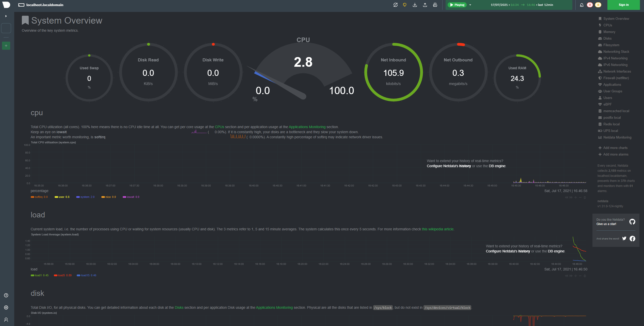Toggle the Playing button
This screenshot has width=644, height=326.
tap(457, 5)
